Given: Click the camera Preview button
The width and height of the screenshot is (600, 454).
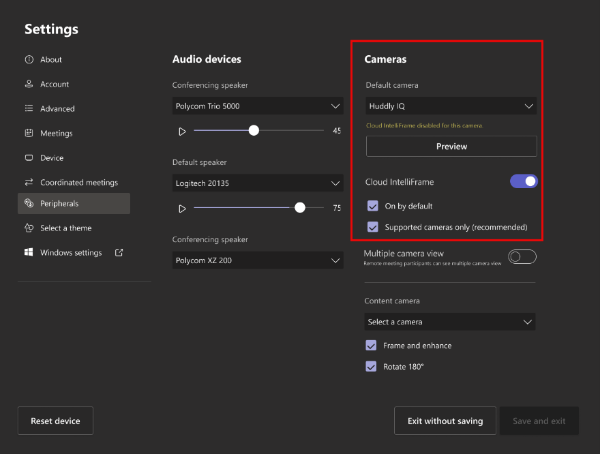Looking at the screenshot, I should pyautogui.click(x=451, y=146).
